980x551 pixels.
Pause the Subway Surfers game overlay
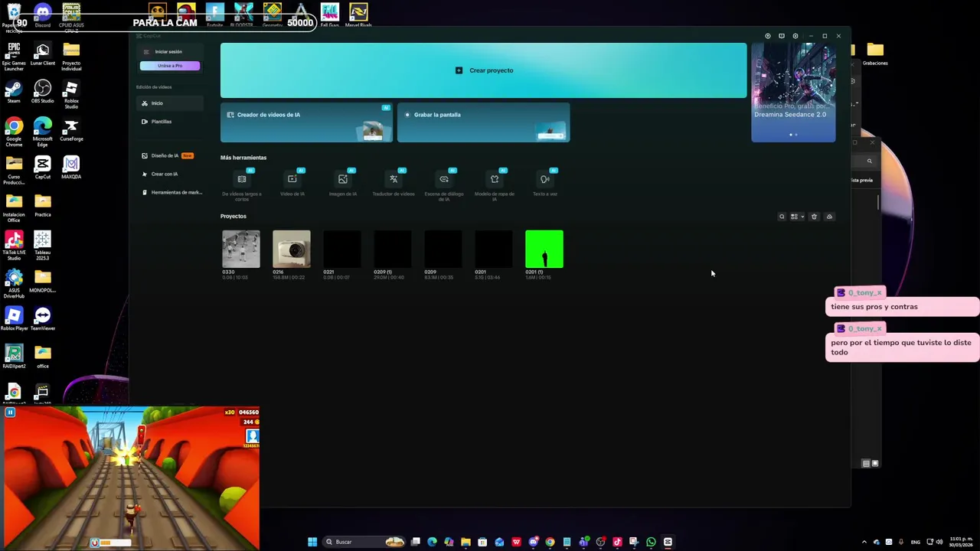coord(10,412)
